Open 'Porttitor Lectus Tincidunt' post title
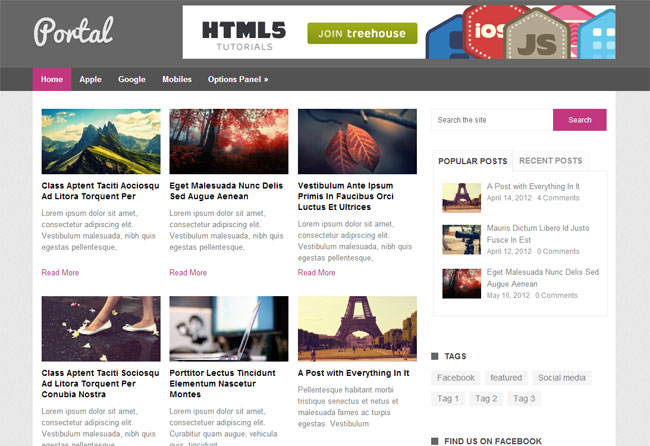Image resolution: width=650 pixels, height=446 pixels. click(222, 383)
